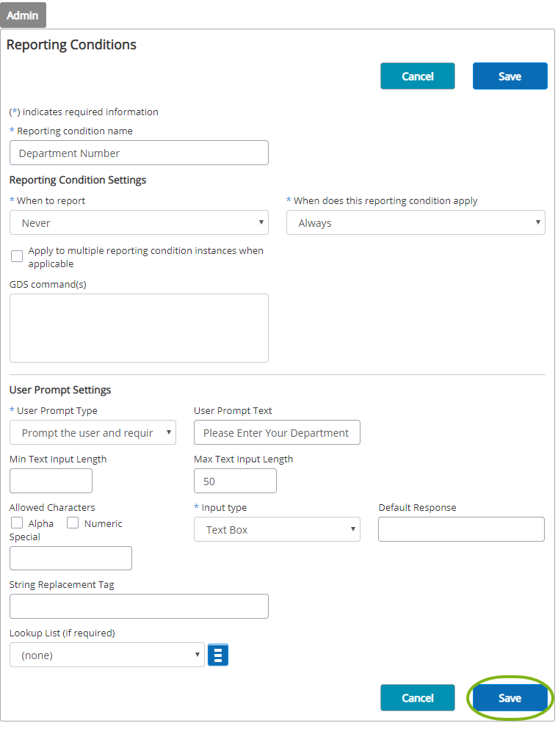The height and width of the screenshot is (756, 558).
Task: Click the Max Text Input Length field
Action: tap(235, 481)
